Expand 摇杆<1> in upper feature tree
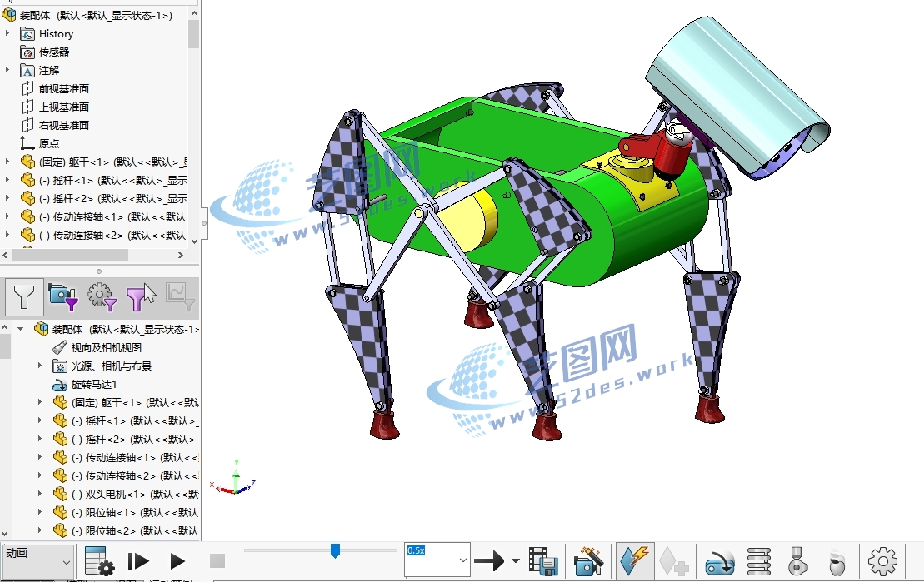The width and height of the screenshot is (924, 582). click(7, 180)
